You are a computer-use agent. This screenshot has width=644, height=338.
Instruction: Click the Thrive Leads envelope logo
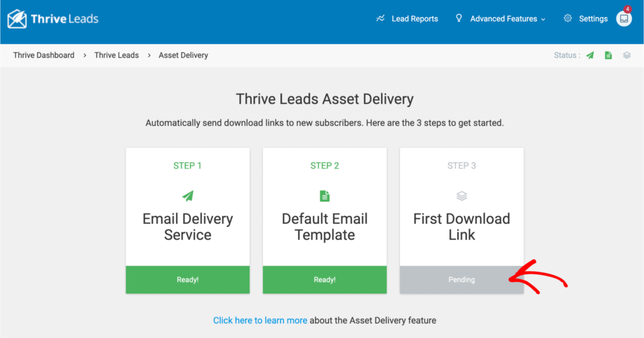click(x=17, y=19)
